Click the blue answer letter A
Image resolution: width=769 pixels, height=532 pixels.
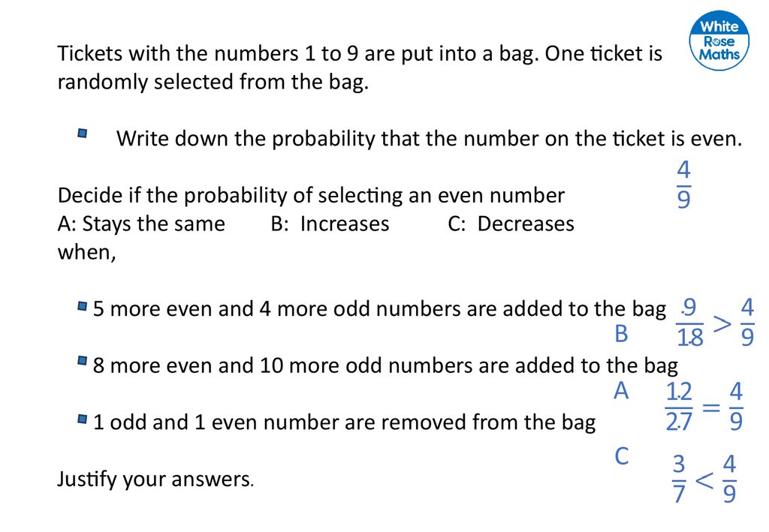[621, 391]
